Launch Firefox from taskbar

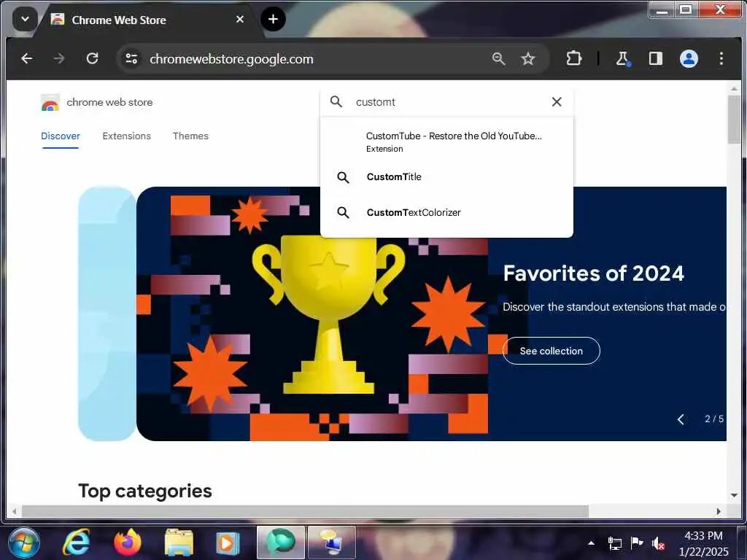pyautogui.click(x=128, y=542)
